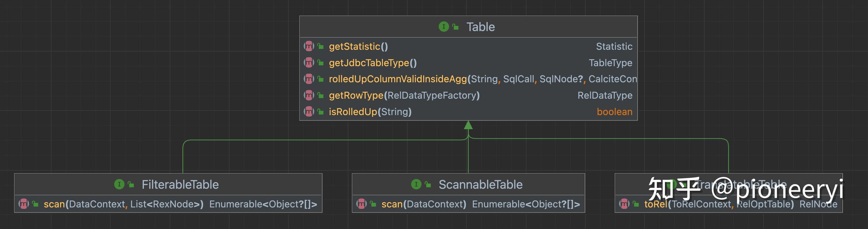Select the FilterableTable node title
This screenshot has height=229, width=868.
click(180, 184)
